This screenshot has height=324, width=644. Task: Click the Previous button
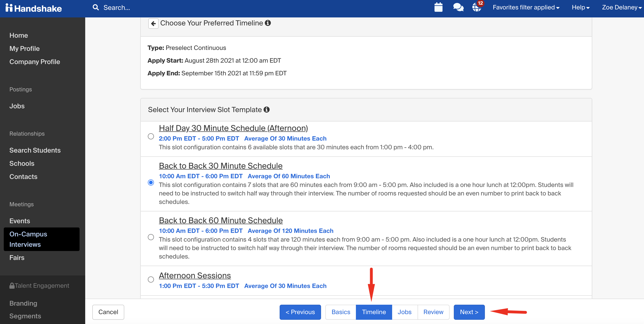coord(300,312)
